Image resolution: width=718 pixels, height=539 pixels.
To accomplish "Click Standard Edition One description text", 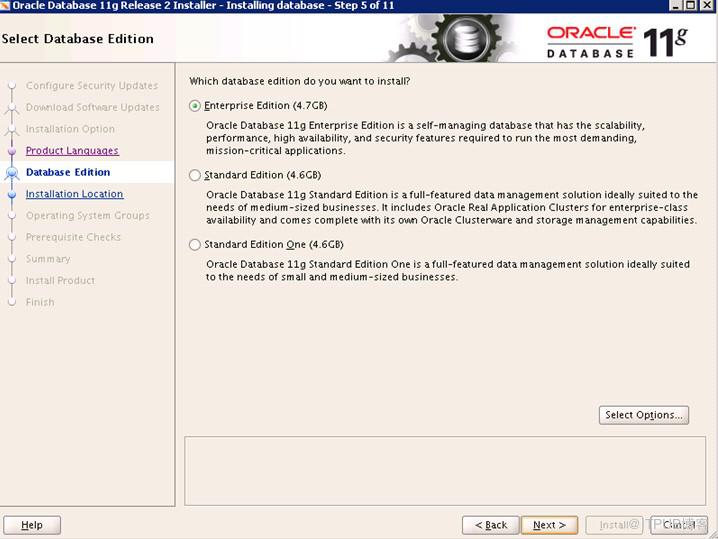I will pos(448,271).
